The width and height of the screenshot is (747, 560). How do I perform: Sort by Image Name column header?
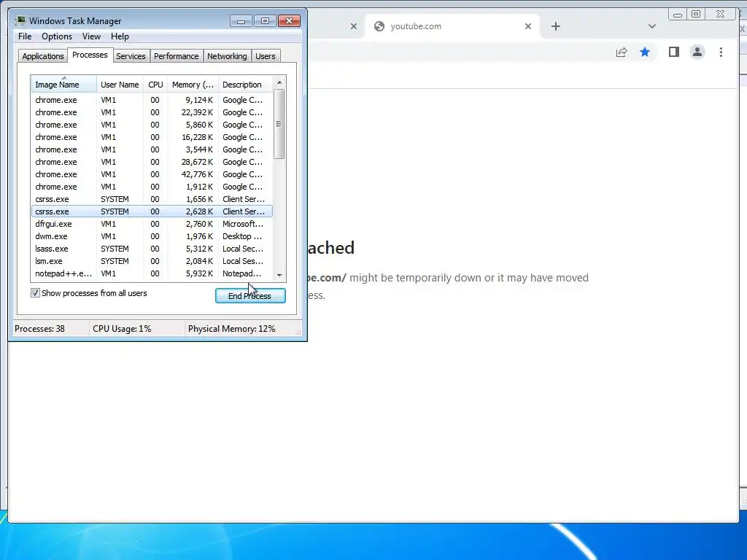pyautogui.click(x=64, y=85)
